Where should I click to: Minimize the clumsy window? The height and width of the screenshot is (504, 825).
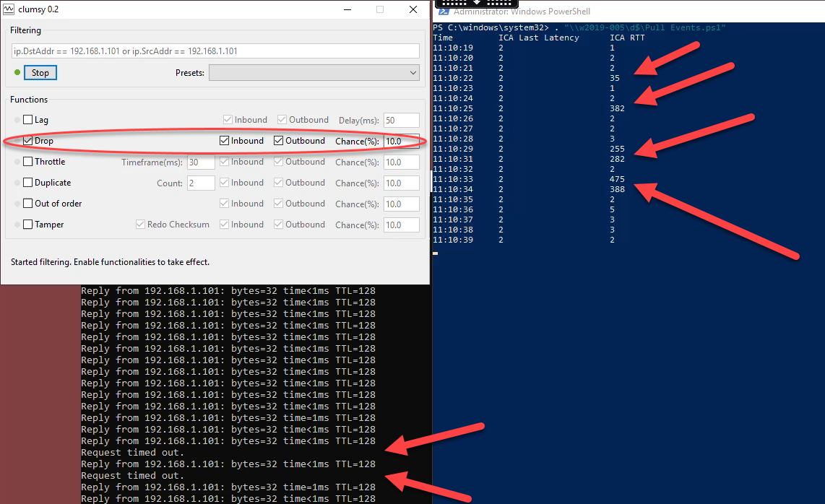(x=347, y=9)
